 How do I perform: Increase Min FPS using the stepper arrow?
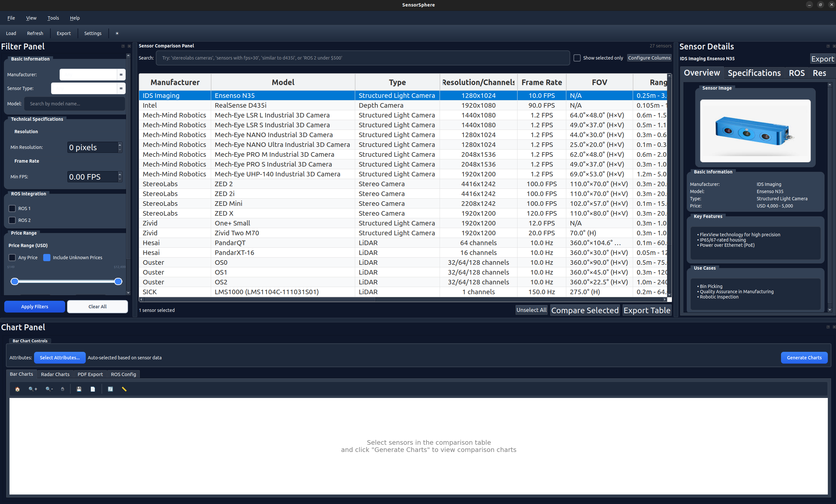coord(119,174)
